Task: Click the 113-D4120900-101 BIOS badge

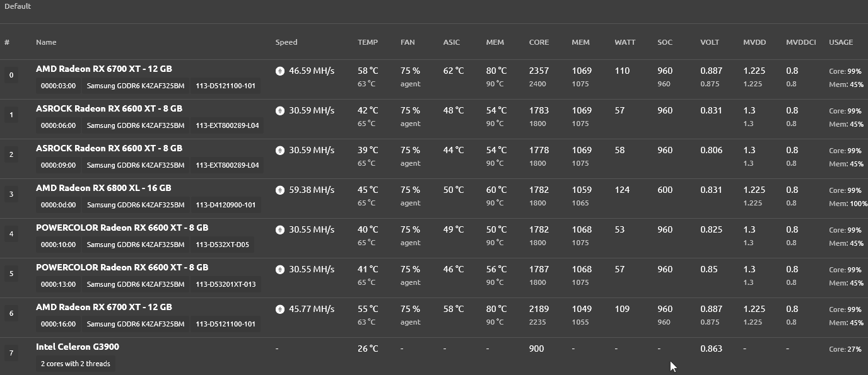Action: [225, 205]
